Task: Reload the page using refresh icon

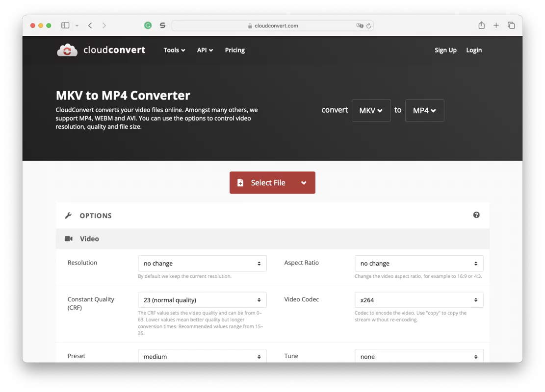Action: coord(368,26)
